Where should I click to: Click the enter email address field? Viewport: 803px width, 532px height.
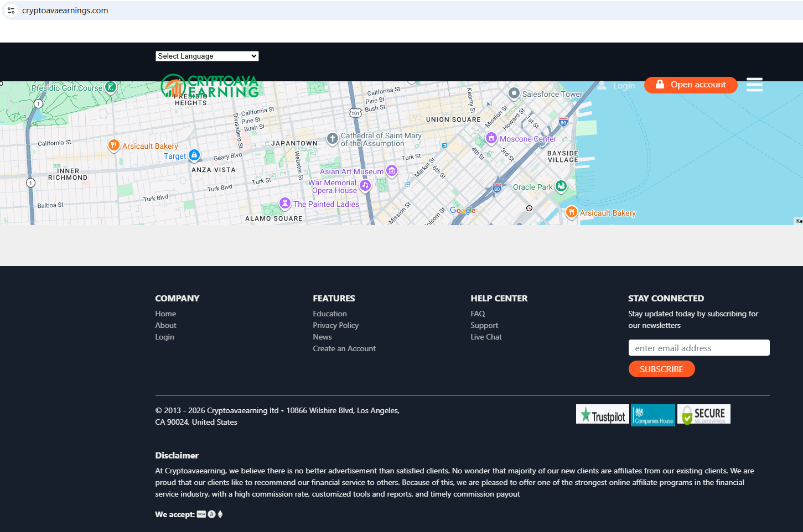(x=699, y=348)
